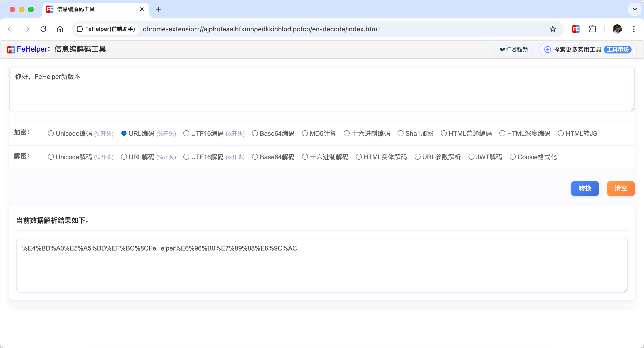Expand the tab search chevron dropdown
The image size is (644, 348).
click(x=635, y=9)
